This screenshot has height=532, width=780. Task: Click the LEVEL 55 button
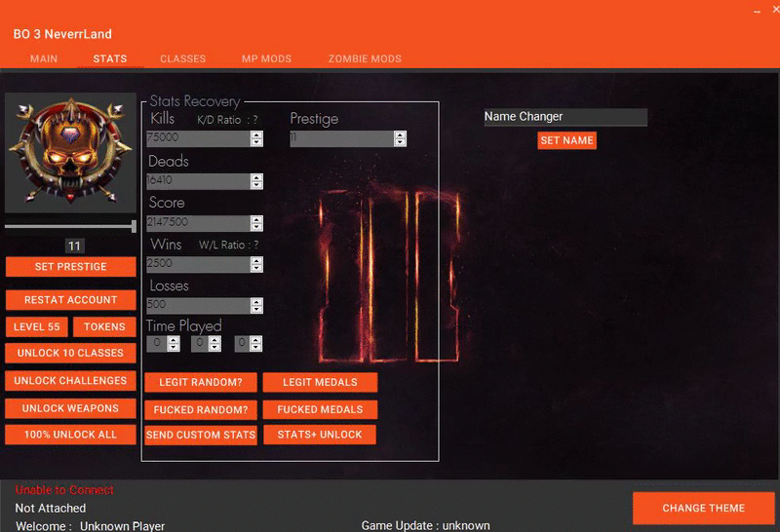click(37, 326)
